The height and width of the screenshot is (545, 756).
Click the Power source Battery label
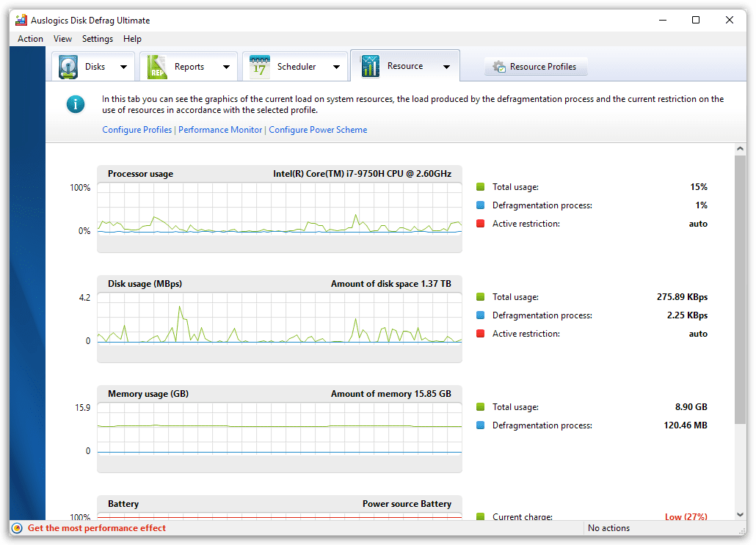(407, 504)
